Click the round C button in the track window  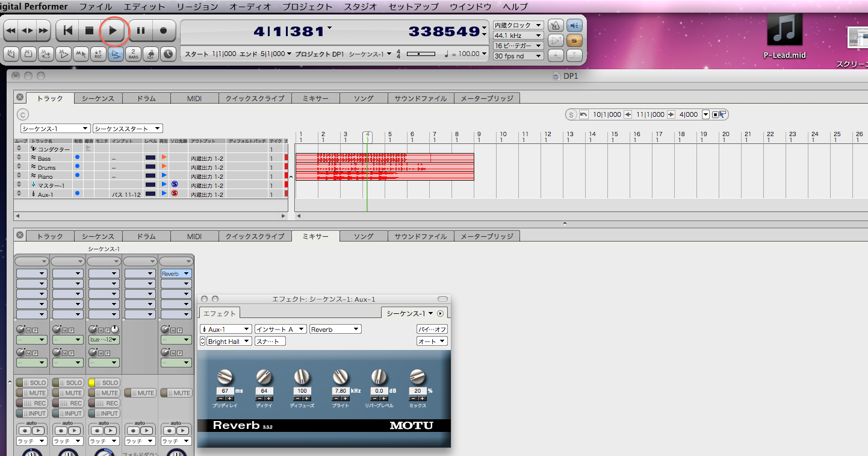[23, 114]
